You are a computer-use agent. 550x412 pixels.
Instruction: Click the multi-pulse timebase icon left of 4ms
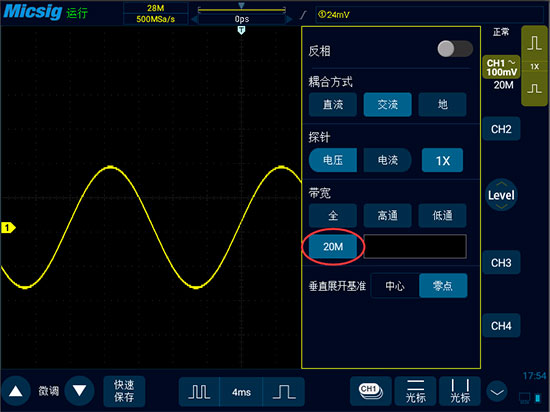click(x=199, y=392)
